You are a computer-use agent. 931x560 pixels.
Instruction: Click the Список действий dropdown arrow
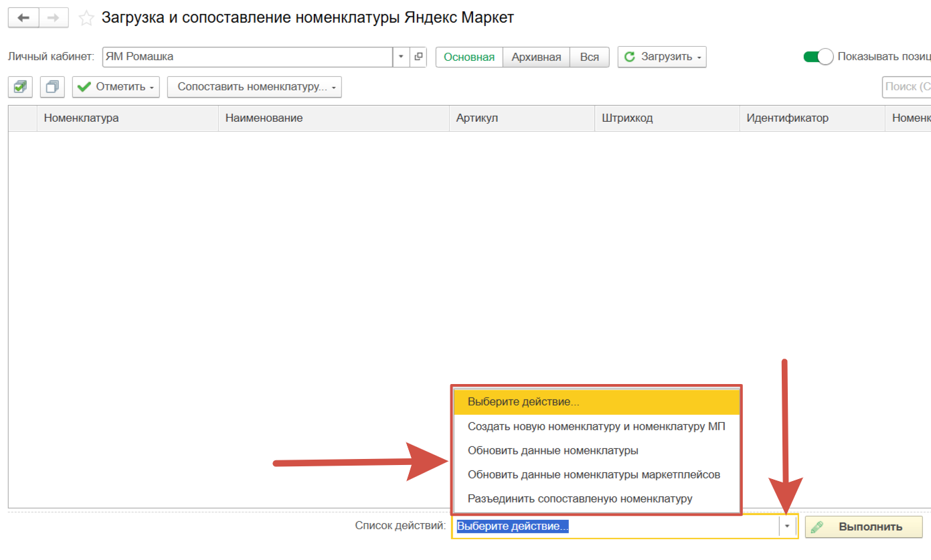tap(788, 527)
